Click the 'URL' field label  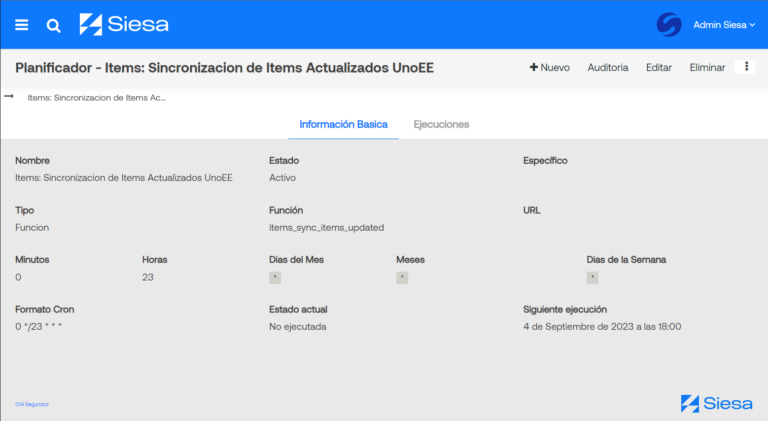click(x=531, y=210)
